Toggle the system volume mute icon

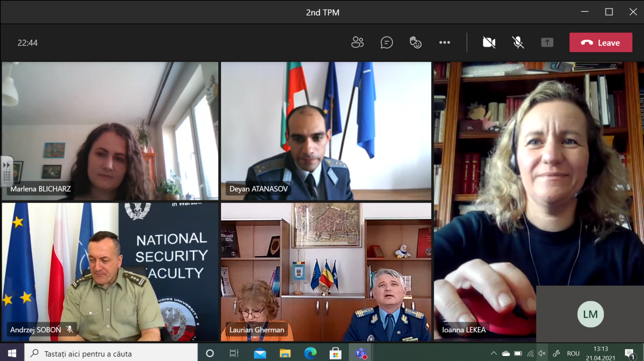pyautogui.click(x=542, y=354)
